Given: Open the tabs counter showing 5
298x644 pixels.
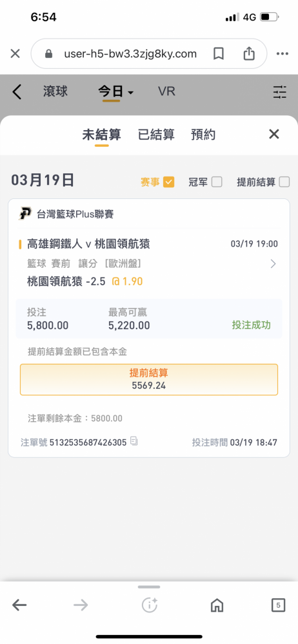Looking at the screenshot, I should [x=278, y=605].
